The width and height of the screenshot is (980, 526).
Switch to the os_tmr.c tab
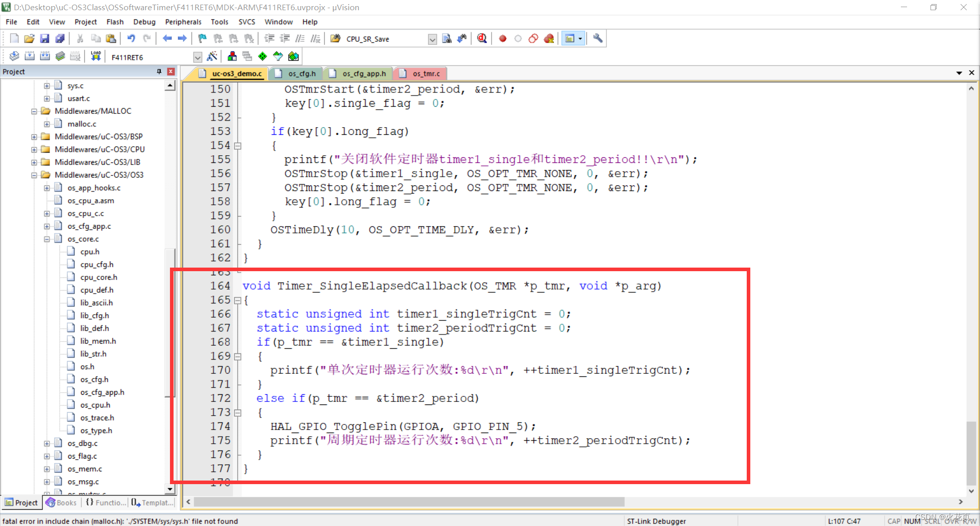(421, 74)
